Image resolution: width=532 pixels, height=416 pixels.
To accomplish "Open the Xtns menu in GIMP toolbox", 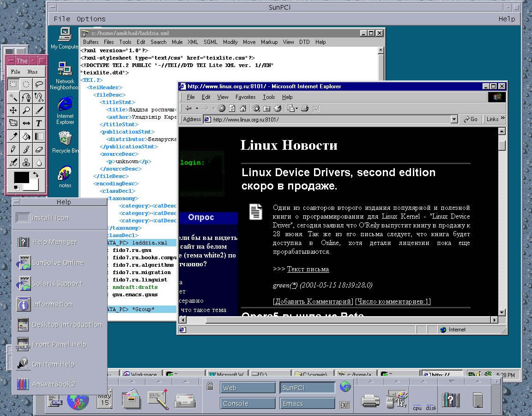I will (32, 72).
